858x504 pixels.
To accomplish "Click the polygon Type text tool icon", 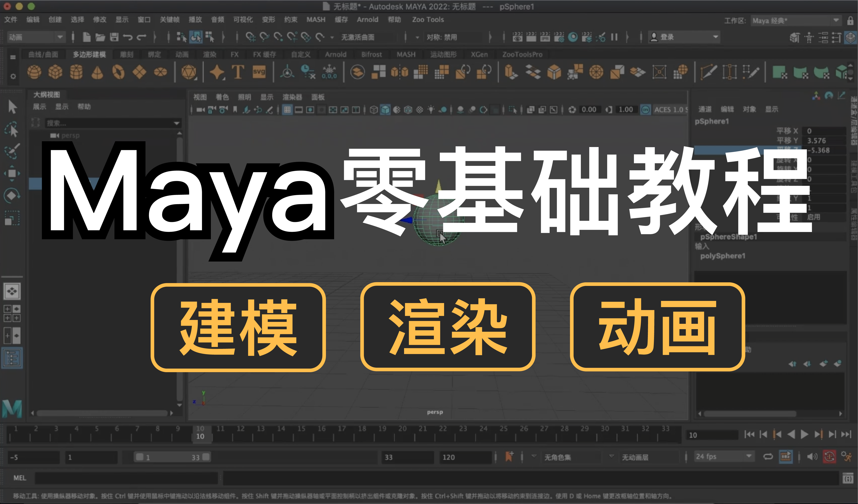I will click(238, 72).
